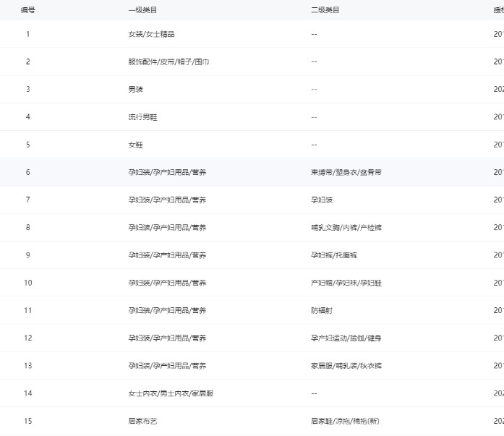
Task: Click 孕妇装/孕产妇用品/营养 in row 9
Action: click(167, 255)
